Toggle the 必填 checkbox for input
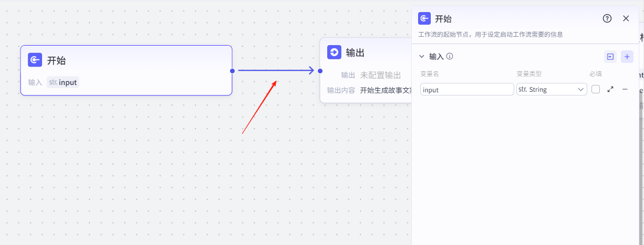 [596, 90]
